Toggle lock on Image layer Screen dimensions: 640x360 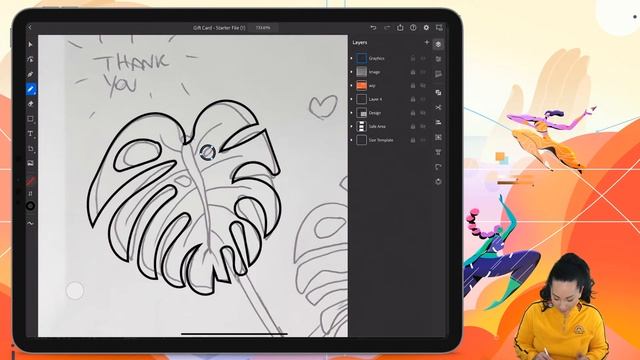[x=413, y=72]
